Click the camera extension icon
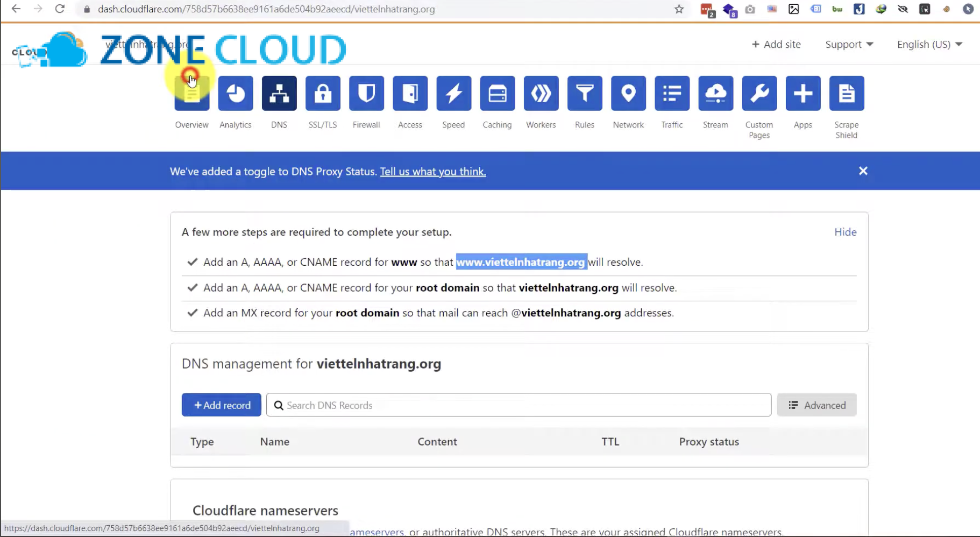Screen dimensions: 980x537 [750, 9]
